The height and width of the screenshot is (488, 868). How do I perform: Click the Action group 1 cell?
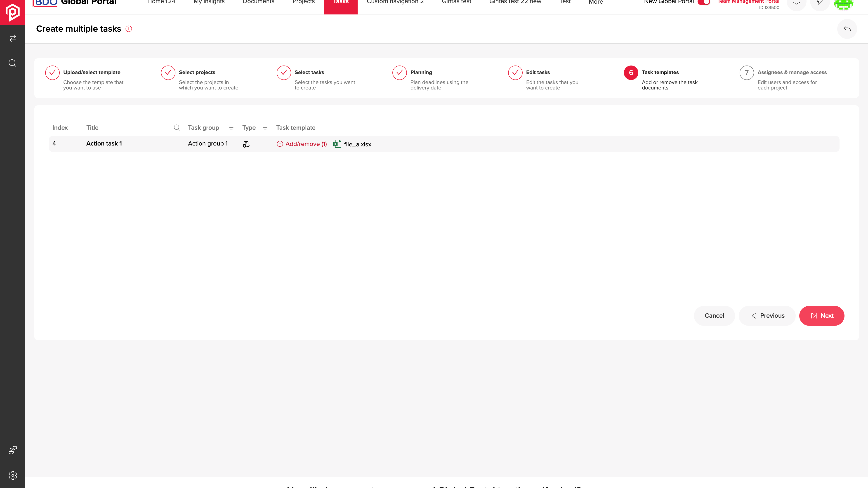[x=208, y=143]
